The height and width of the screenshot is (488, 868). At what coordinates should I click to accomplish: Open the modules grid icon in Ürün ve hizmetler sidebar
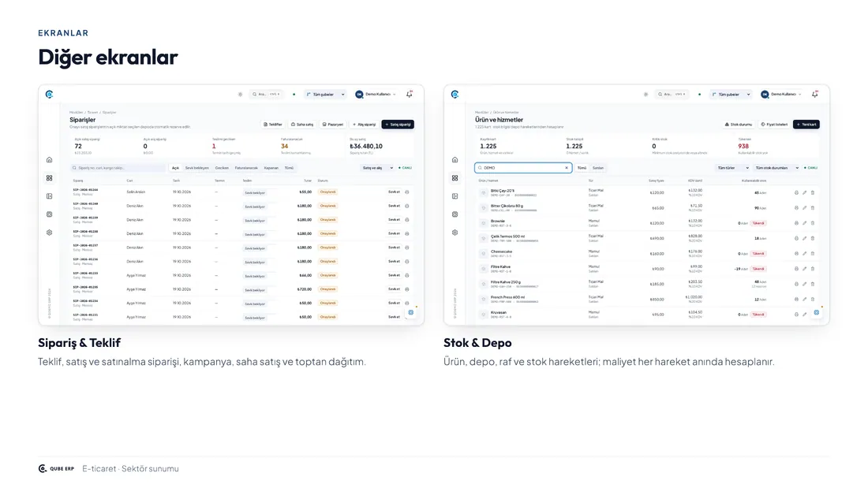point(455,178)
